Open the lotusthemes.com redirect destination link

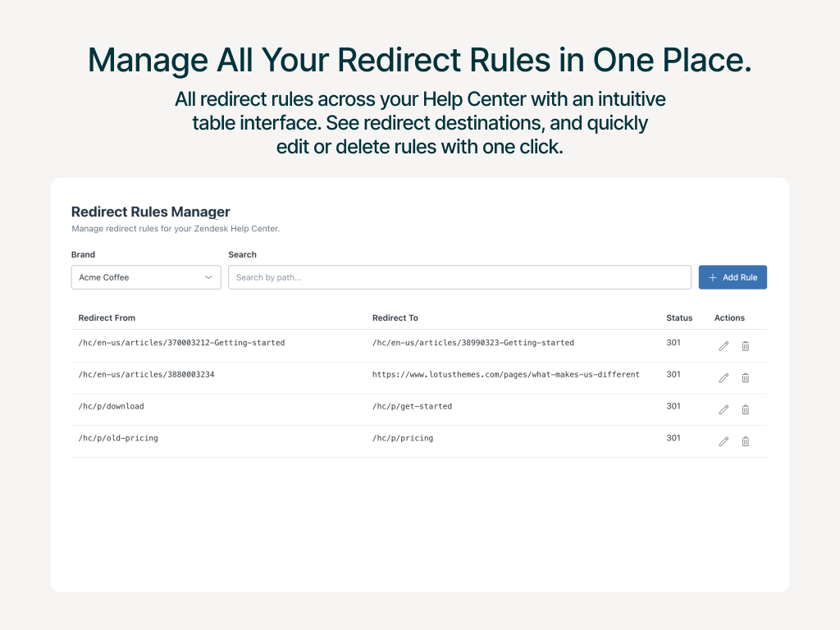pos(505,374)
